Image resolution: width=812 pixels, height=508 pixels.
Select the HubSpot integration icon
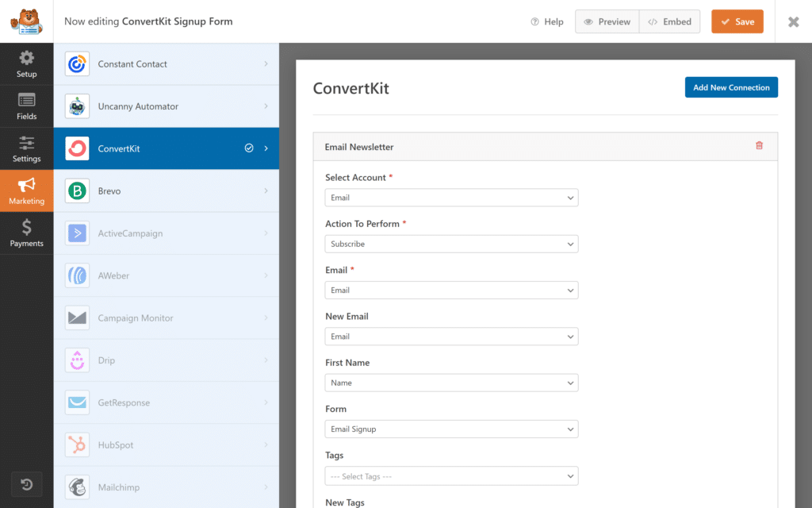click(77, 444)
